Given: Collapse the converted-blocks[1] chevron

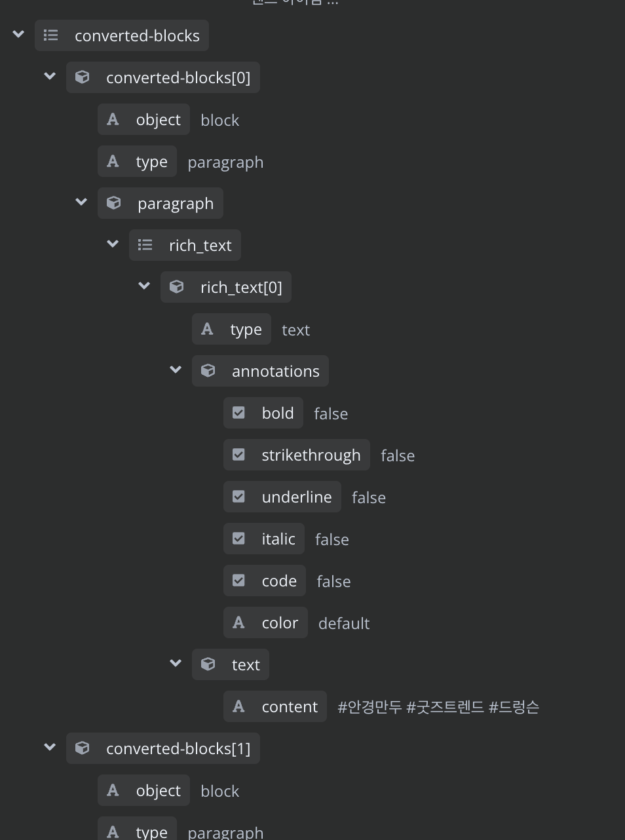Looking at the screenshot, I should pyautogui.click(x=50, y=747).
